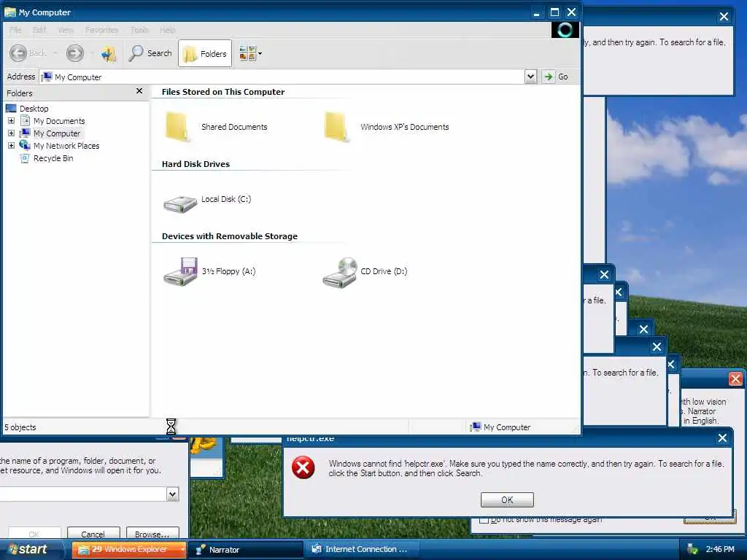
Task: Select the Shared Documents folder icon
Action: 177,127
